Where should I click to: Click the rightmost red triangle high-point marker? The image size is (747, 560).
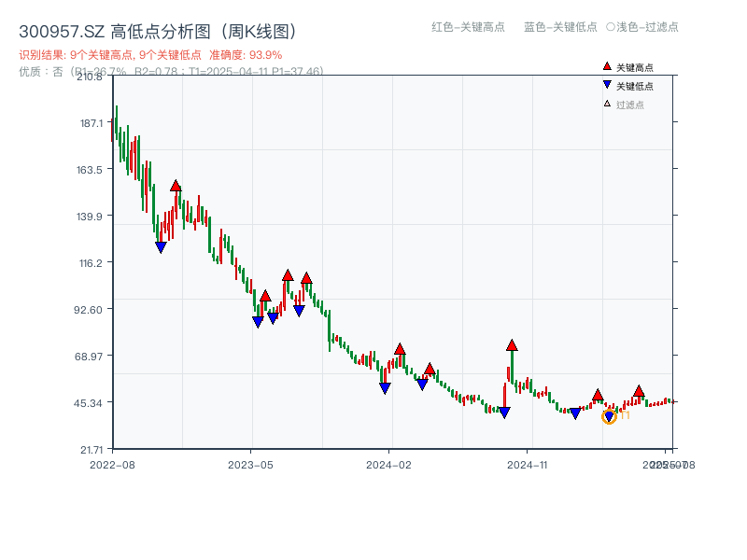639,391
